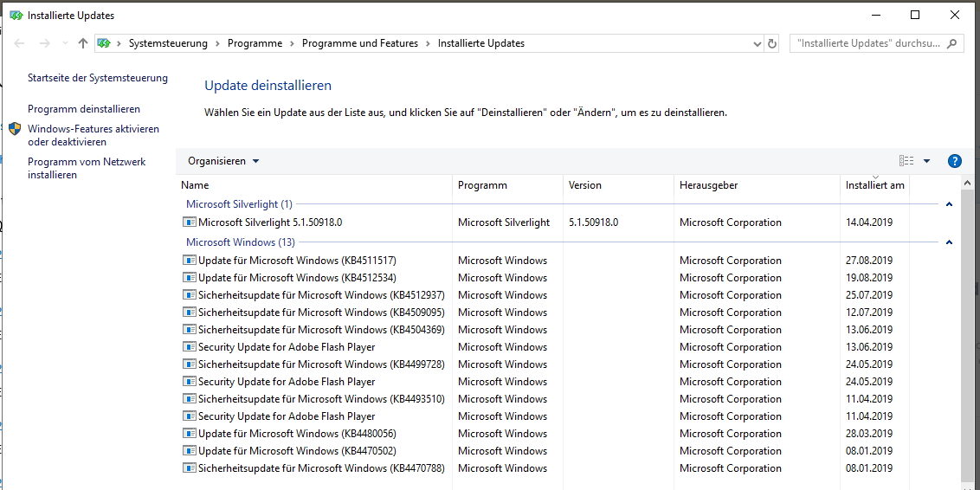The image size is (980, 490).
Task: Select "Sicherheitsupdate für Microsoft Windows (KB4499728)"
Action: click(321, 364)
